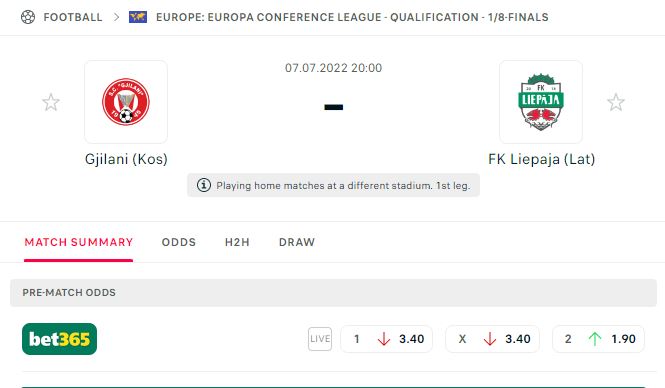Toggle favorite star for Gjilani
This screenshot has height=388, width=665.
click(x=51, y=102)
